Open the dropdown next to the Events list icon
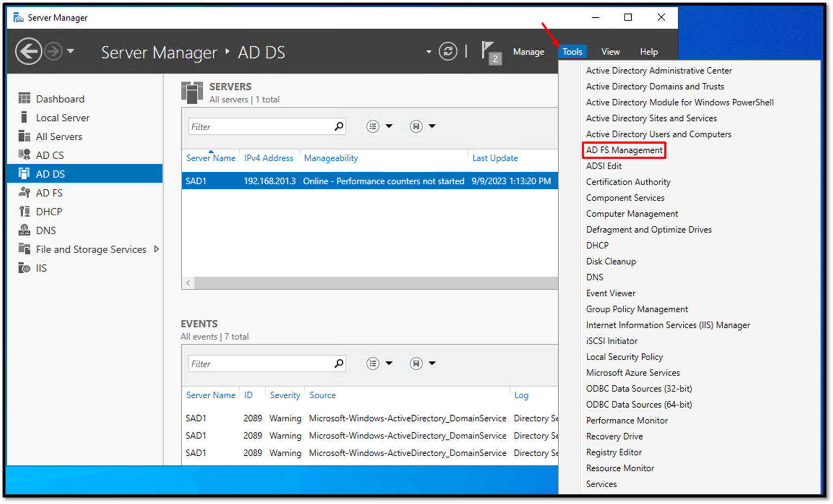Screen dimensions: 833x504 pos(390,363)
